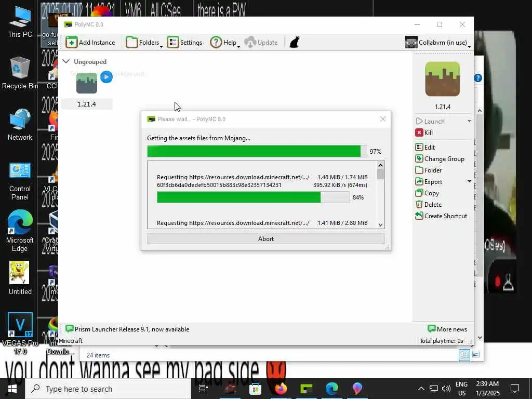
Task: Expand the Launch options arrow
Action: click(x=469, y=121)
